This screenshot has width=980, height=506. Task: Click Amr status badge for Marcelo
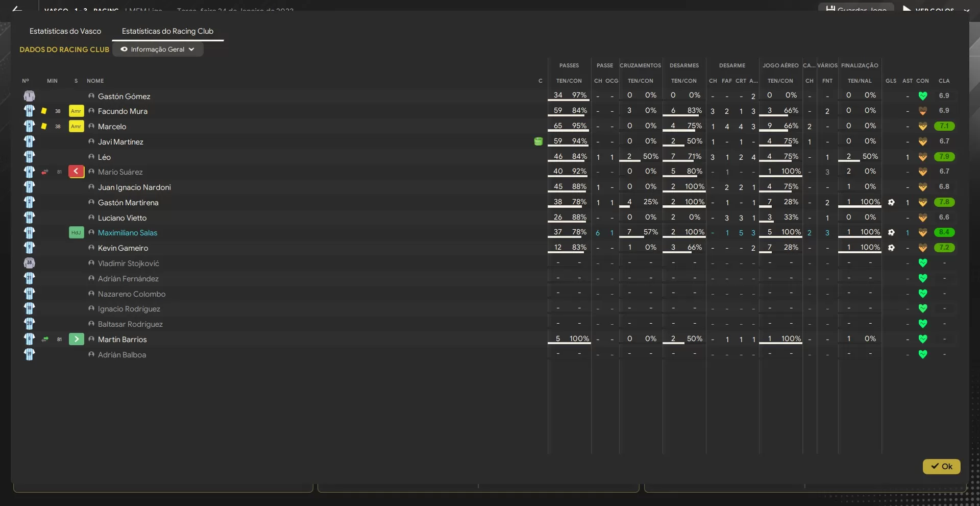(x=76, y=126)
